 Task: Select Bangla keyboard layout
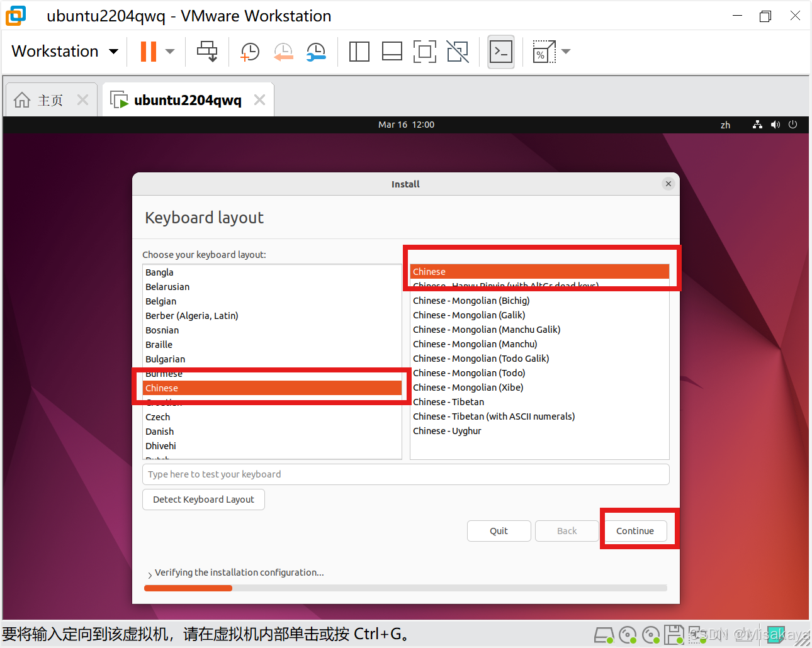coord(272,272)
